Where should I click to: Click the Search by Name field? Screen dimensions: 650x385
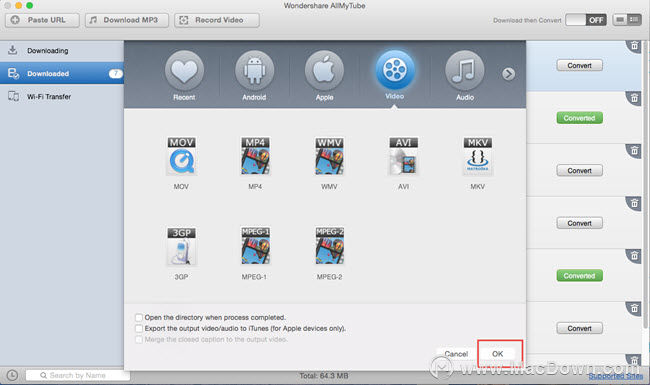click(78, 375)
